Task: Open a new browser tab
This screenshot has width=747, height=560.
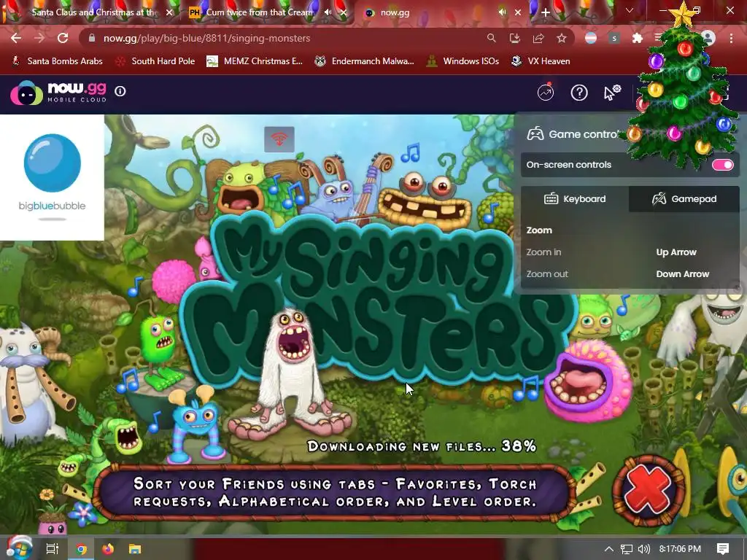Action: coord(546,13)
